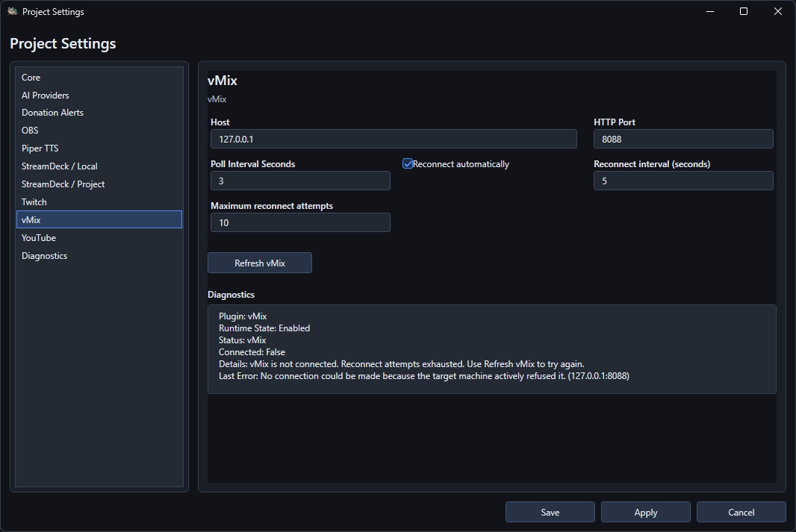Switch to the Twitch settings
796x532 pixels.
[99, 202]
